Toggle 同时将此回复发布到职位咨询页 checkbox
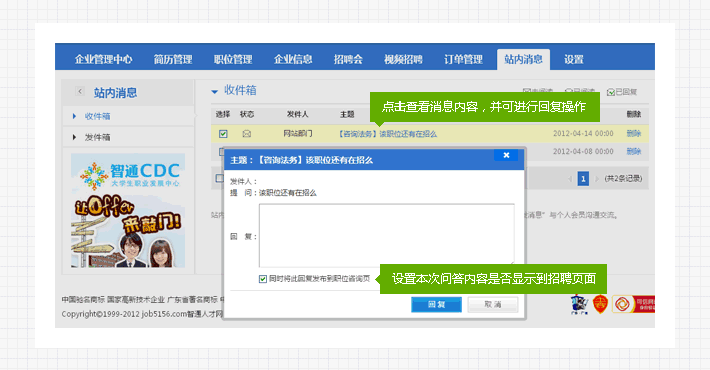710x370 pixels. tap(263, 279)
